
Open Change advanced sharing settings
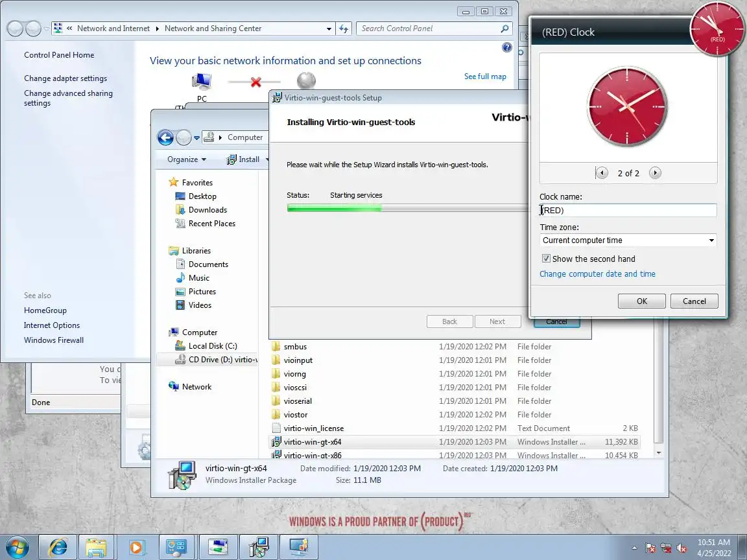(x=68, y=98)
